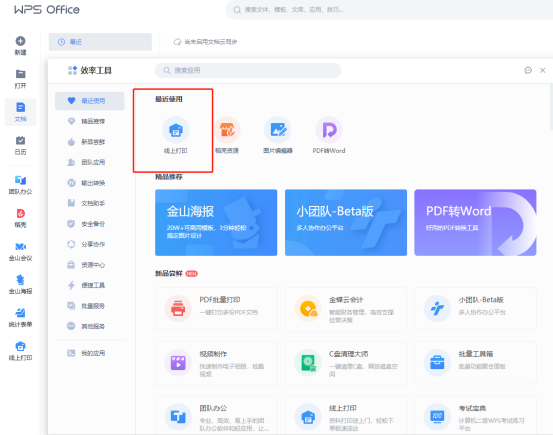Click the 新建 plus icon in WPS sidebar

pos(20,41)
